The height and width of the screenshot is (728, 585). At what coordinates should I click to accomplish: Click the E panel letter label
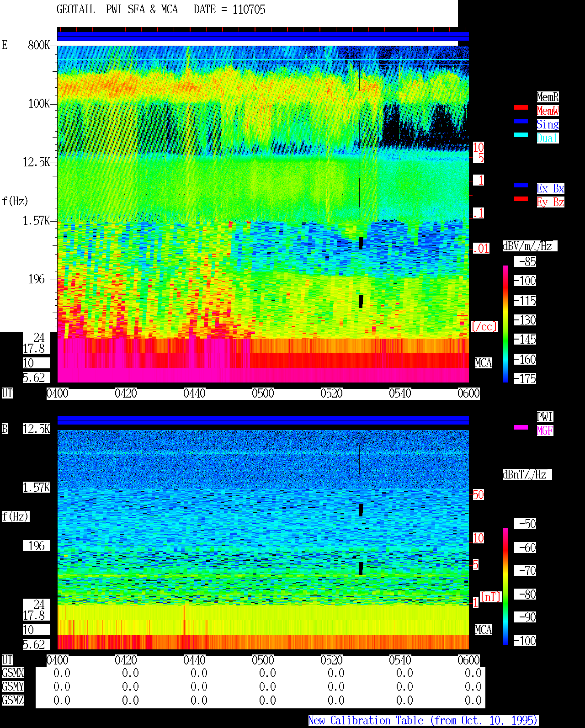point(5,45)
